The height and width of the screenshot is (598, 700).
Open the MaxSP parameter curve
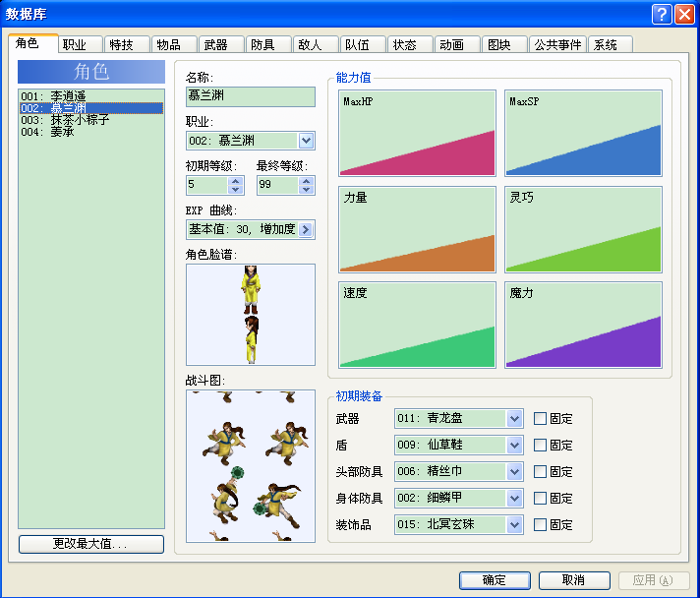583,133
